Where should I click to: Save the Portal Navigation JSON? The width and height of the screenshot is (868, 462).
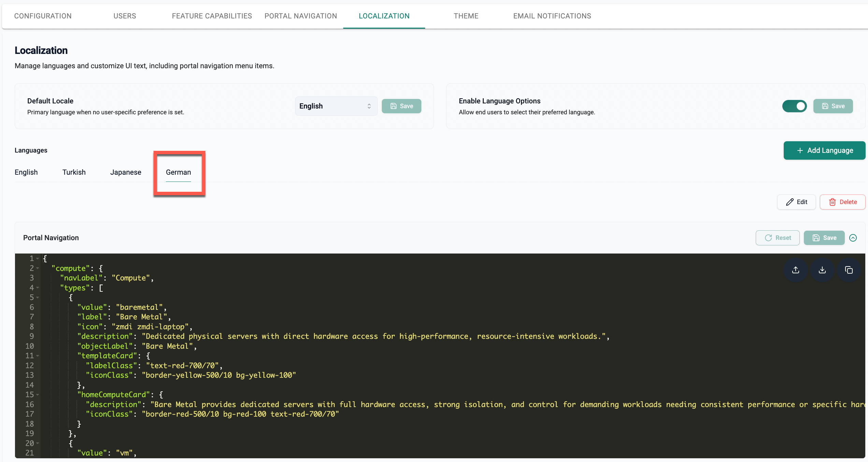coord(824,238)
